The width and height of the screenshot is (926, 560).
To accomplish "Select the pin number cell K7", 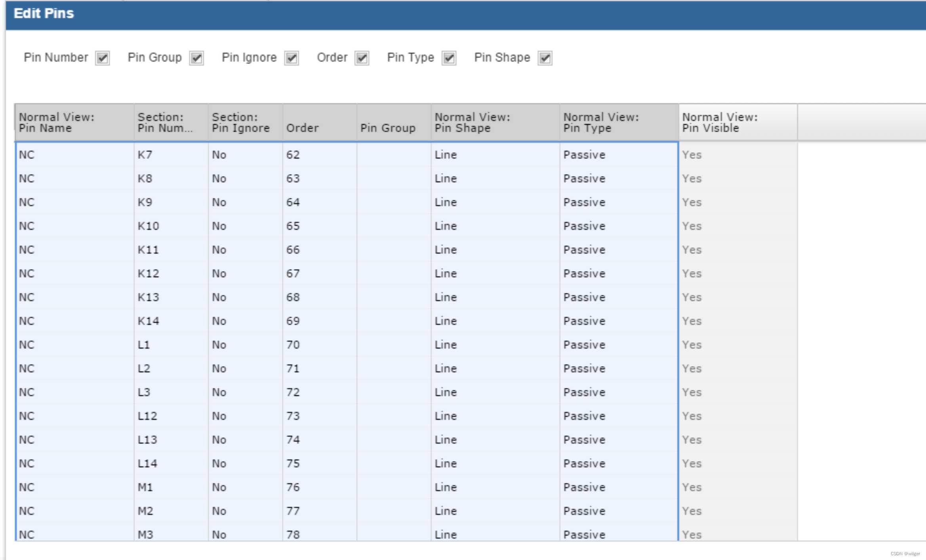I will coord(170,155).
